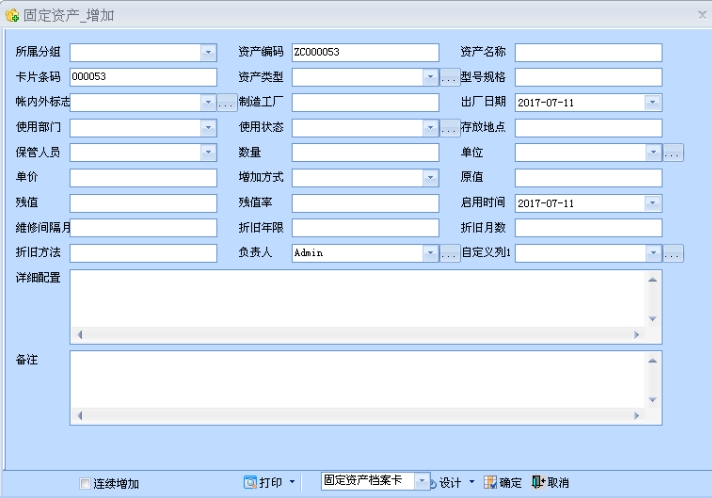Open the 启用时间 date dropdown
Image resolution: width=712 pixels, height=498 pixels.
point(653,203)
